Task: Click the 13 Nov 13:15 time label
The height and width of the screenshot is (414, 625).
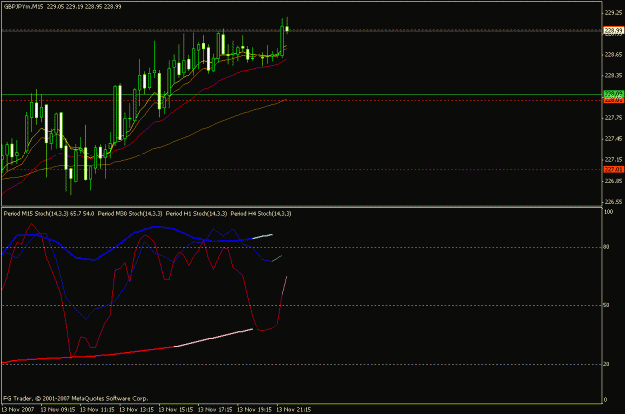Action: 136,410
